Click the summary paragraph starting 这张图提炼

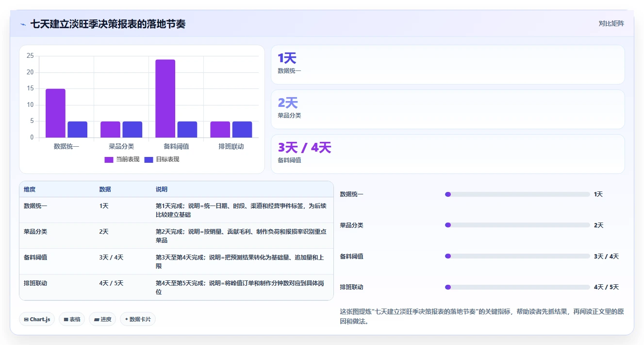[481, 316]
